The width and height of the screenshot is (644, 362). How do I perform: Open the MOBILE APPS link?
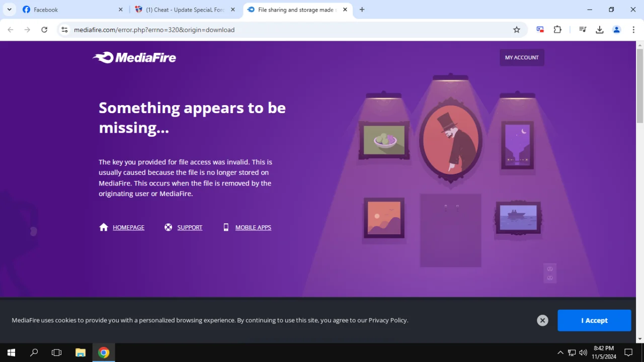(x=253, y=227)
